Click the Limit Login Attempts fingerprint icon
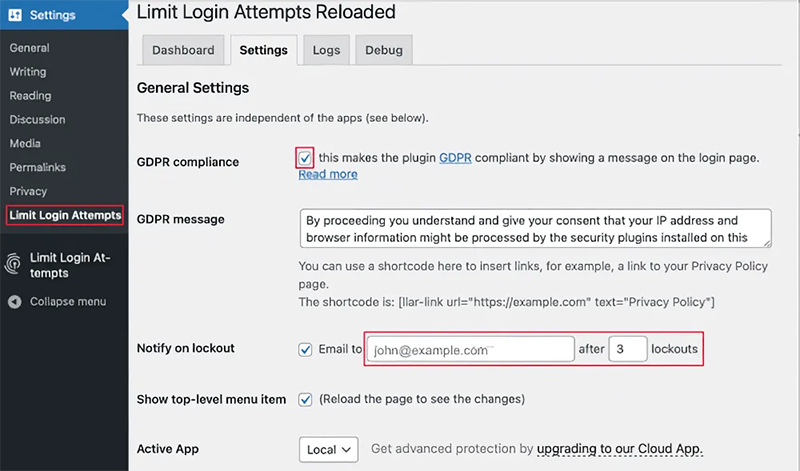Viewport: 800px width, 471px height. tap(13, 264)
